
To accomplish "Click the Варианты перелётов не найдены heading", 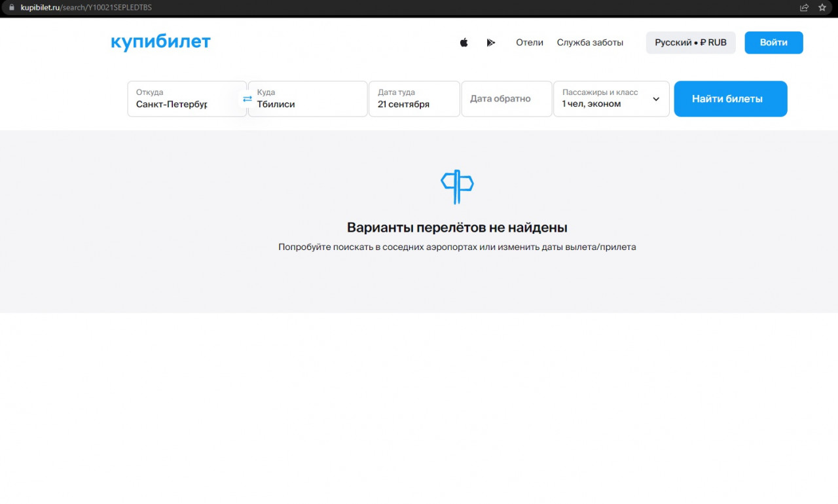I will [x=457, y=228].
